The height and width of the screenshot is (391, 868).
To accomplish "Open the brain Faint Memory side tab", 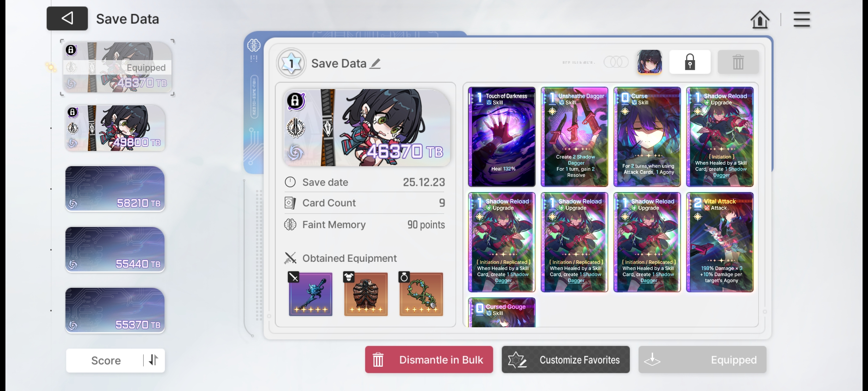I will (x=254, y=46).
